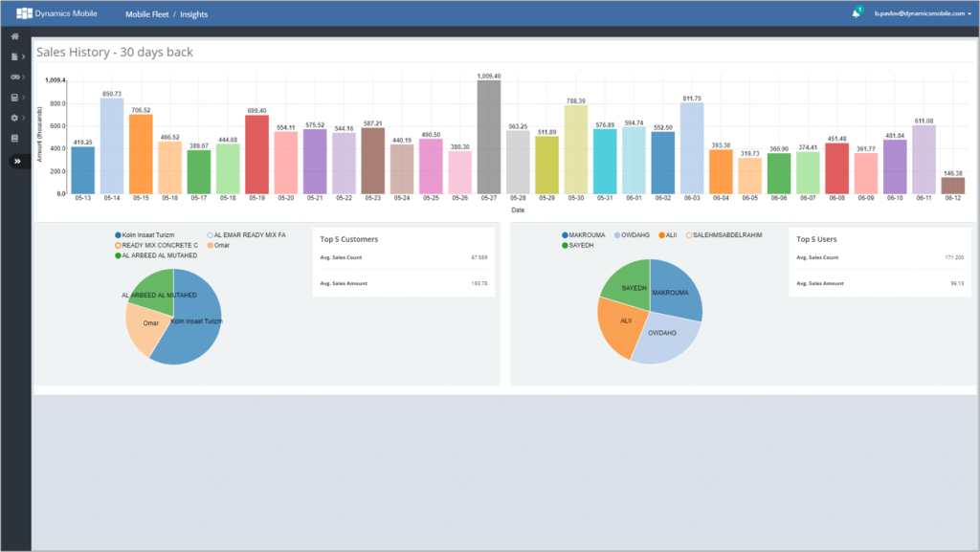Image resolution: width=980 pixels, height=552 pixels.
Task: Click the Dynamics Mobile brand name
Action: click(66, 13)
